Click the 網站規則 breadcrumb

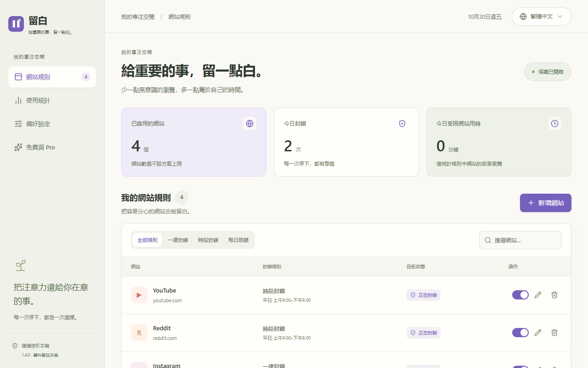(x=180, y=17)
